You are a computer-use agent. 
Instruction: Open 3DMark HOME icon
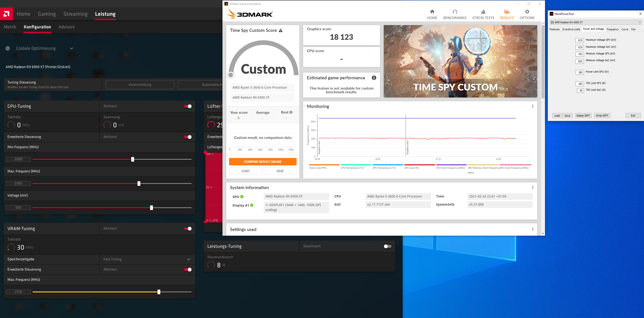click(x=432, y=12)
